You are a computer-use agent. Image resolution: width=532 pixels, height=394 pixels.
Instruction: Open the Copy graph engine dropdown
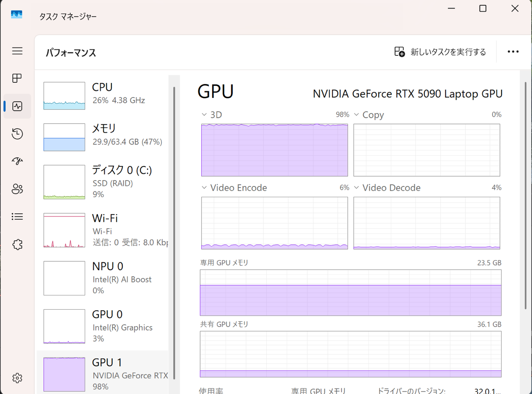357,115
